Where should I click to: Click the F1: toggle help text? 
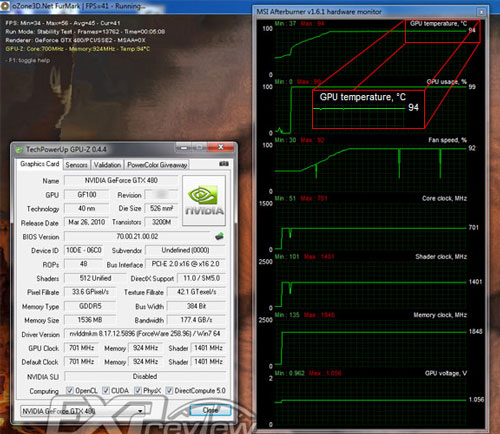28,60
